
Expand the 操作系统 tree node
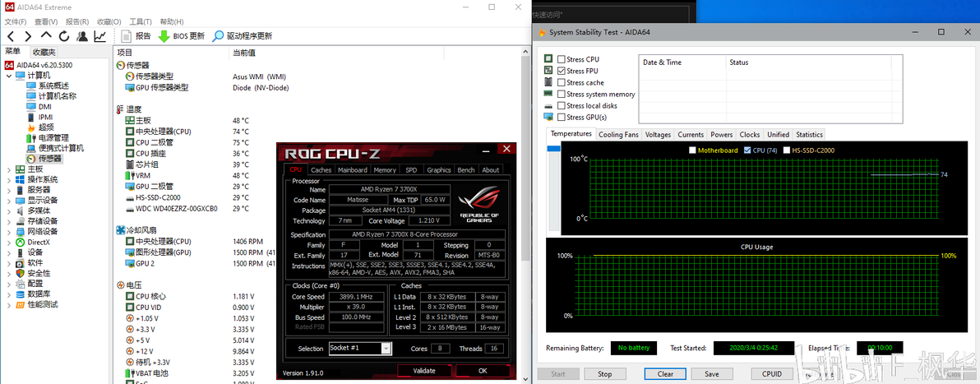coord(9,179)
